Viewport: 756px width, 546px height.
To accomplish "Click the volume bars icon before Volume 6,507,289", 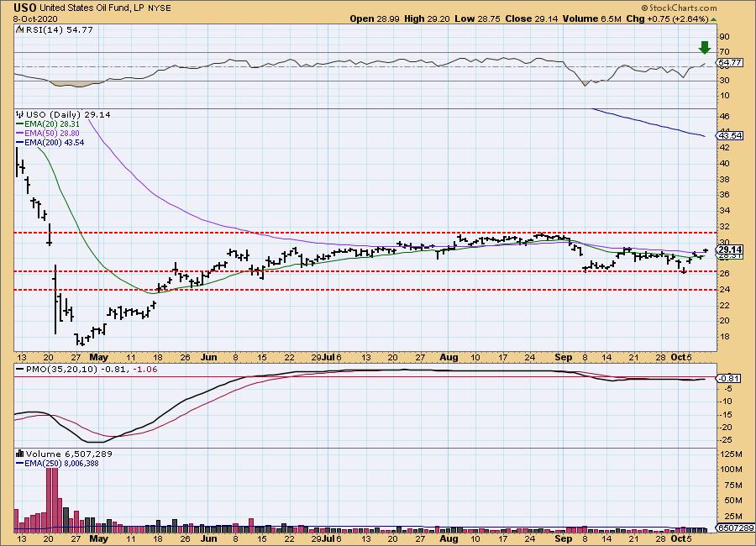I will 20,454.
